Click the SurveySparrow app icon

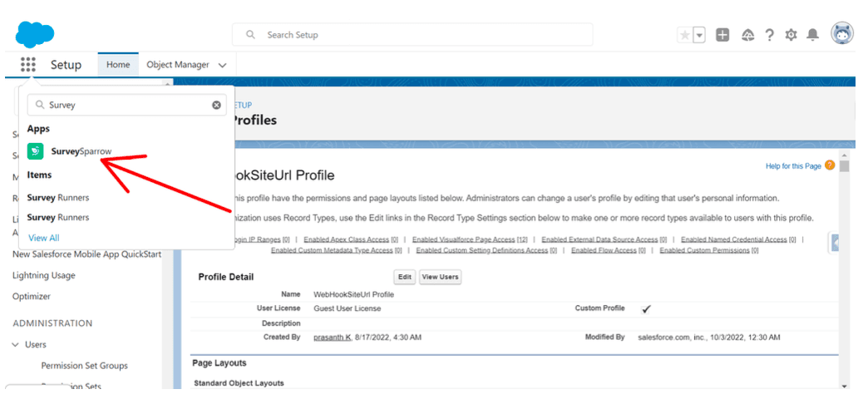(36, 151)
